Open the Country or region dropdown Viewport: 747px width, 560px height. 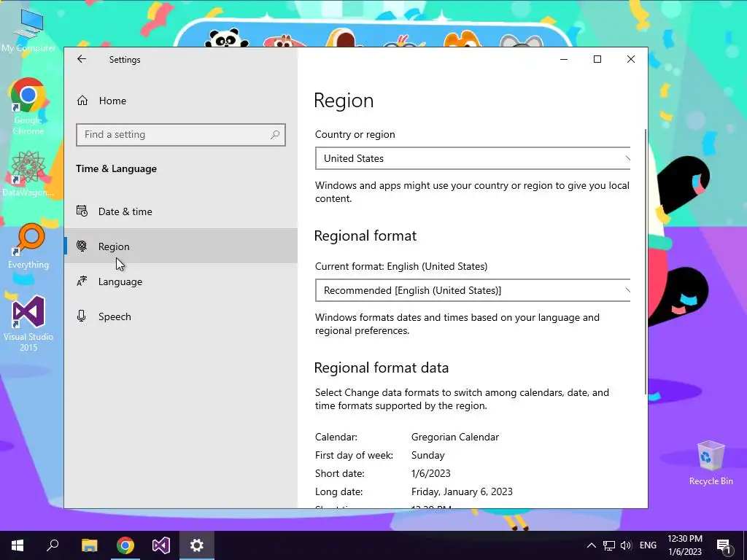[473, 158]
